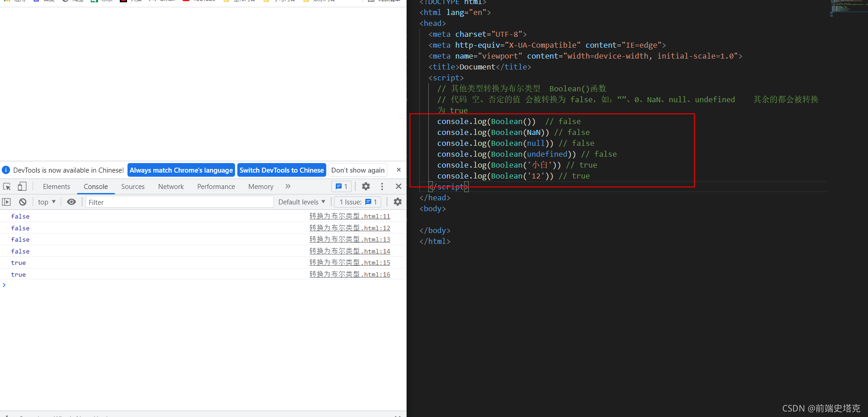The image size is (868, 417).
Task: Click the meta viewport line
Action: point(585,56)
